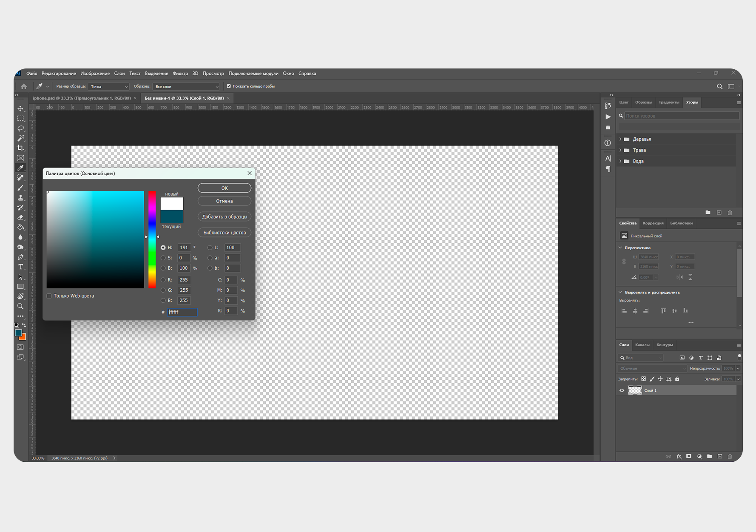Collapse 'Выровнять и распределить' section
Viewport: 756px width, 532px height.
click(620, 292)
